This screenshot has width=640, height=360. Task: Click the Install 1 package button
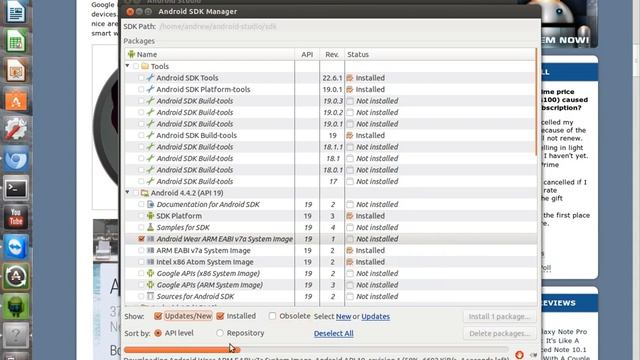click(499, 316)
